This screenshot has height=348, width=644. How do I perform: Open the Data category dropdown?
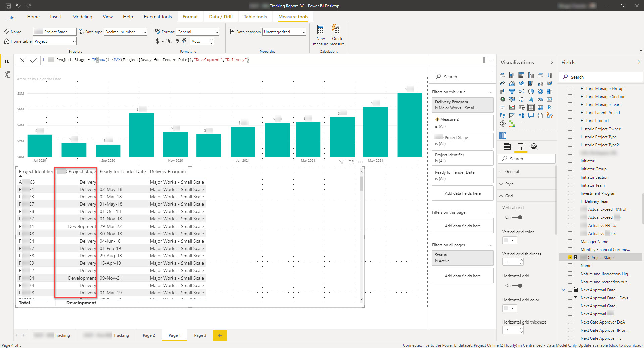(284, 32)
